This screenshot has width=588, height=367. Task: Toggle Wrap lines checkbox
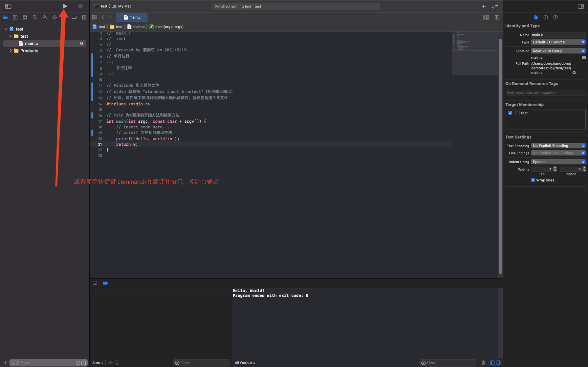point(533,180)
